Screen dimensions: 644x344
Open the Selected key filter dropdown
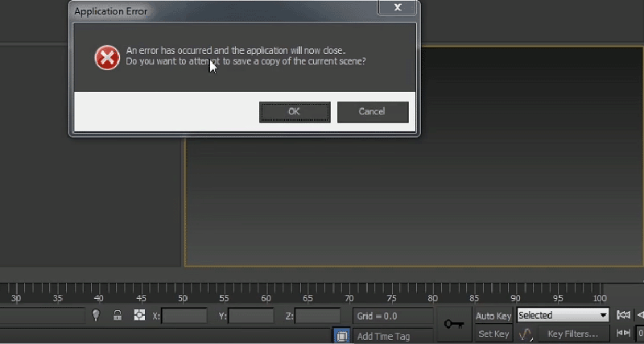(x=563, y=315)
